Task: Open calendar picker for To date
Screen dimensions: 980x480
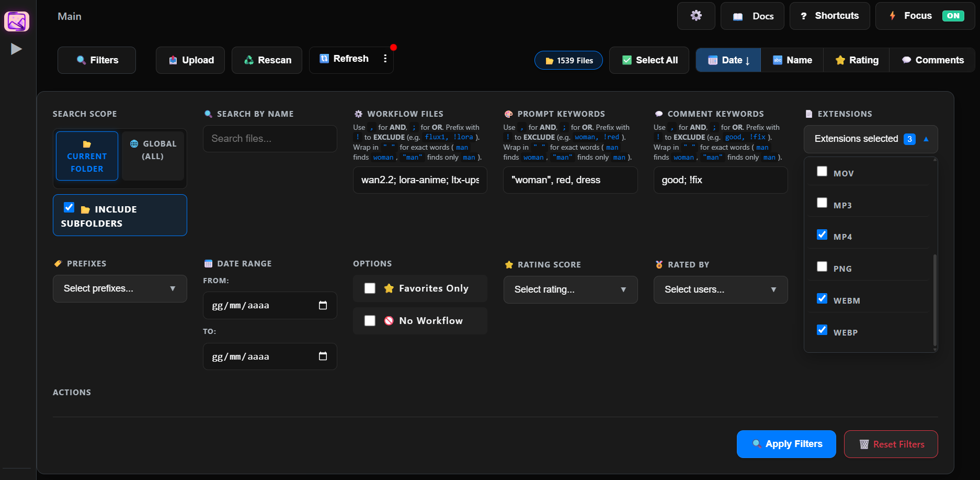Action: 323,356
